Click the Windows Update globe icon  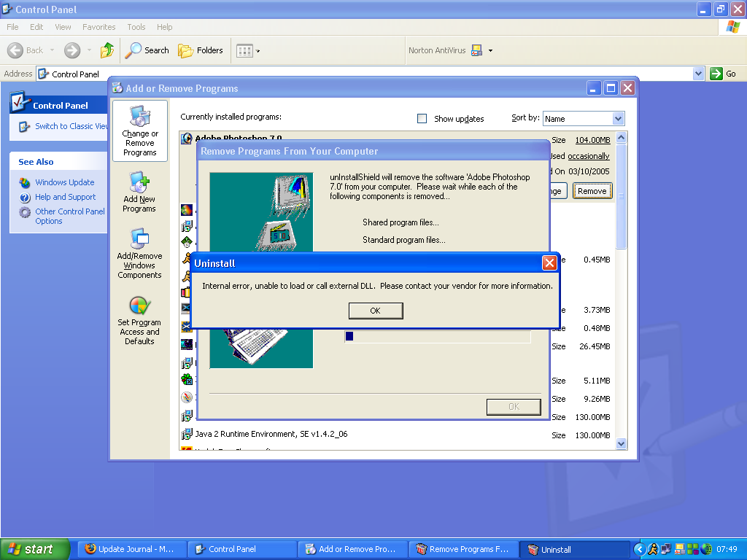tap(25, 182)
